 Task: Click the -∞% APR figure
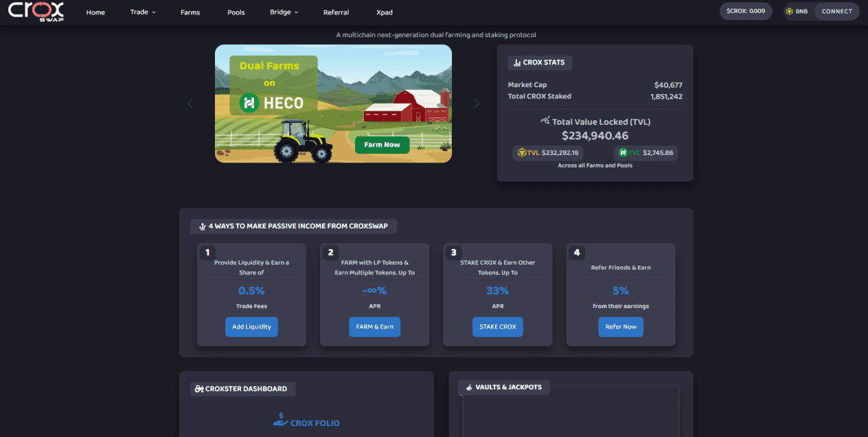(374, 291)
